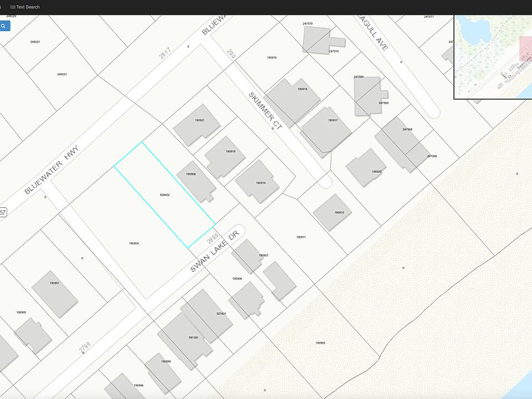
Task: Click the SWAN LAKE DR street label
Action: [215, 252]
